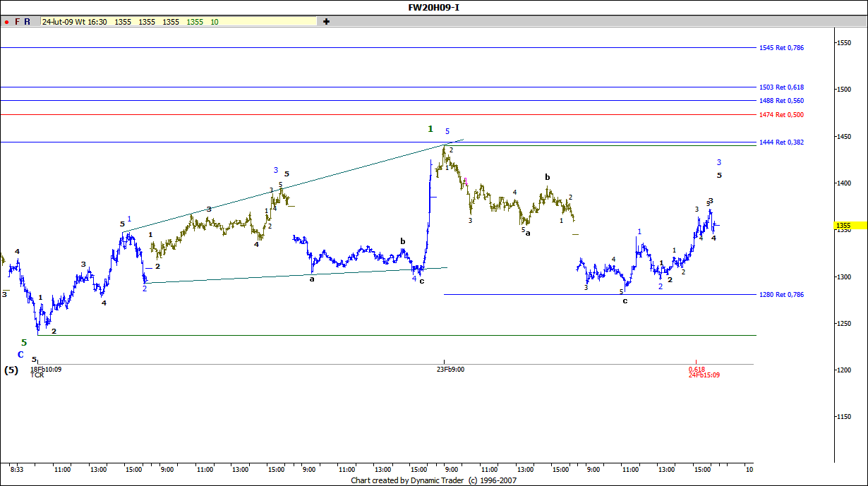Select the 1444 Ret 0,382 label

click(780, 142)
